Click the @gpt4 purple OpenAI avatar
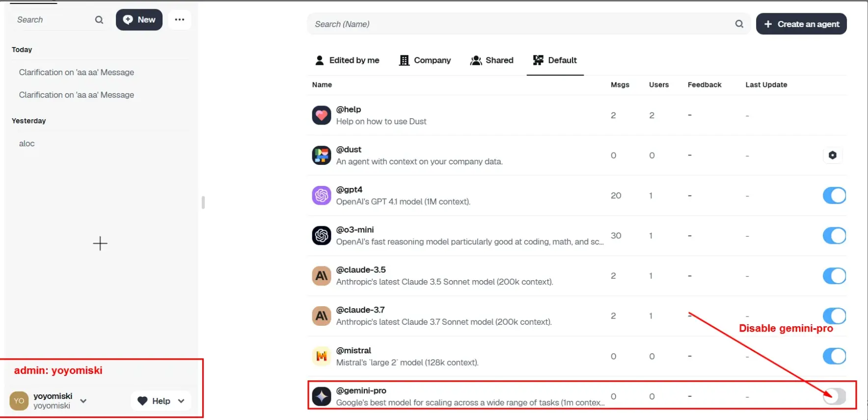Screen dimensions: 868x420 [x=322, y=195]
